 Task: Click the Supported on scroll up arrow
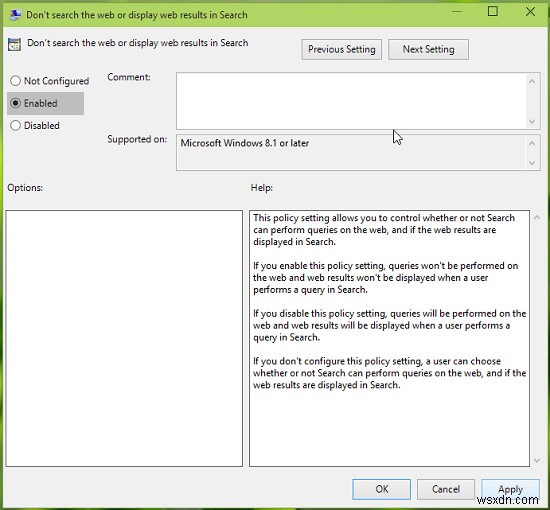point(532,143)
